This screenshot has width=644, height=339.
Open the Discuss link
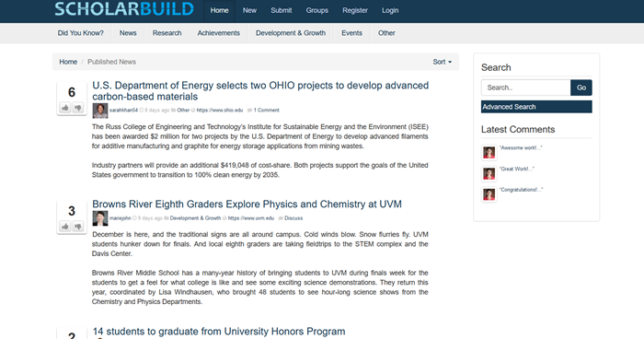click(x=293, y=218)
